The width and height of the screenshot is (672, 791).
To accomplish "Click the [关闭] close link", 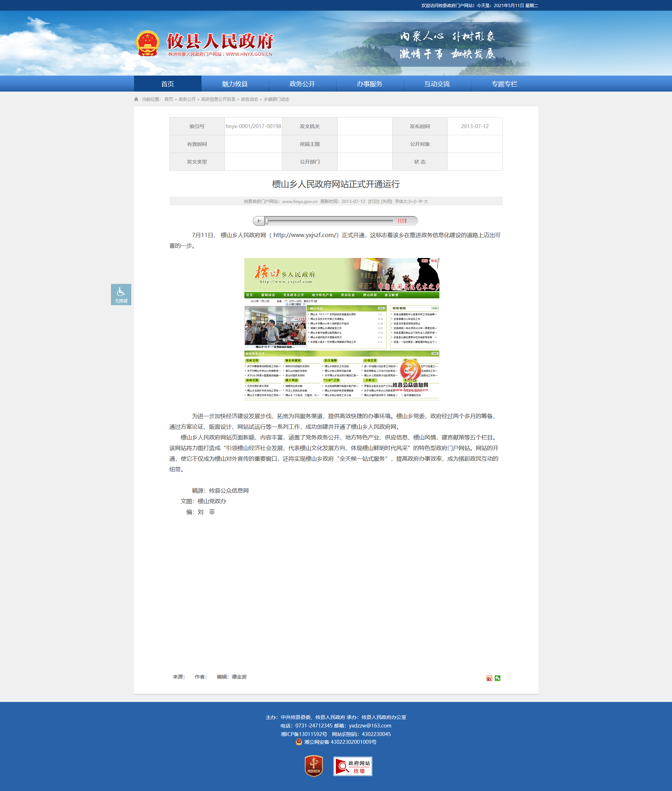I will point(386,202).
